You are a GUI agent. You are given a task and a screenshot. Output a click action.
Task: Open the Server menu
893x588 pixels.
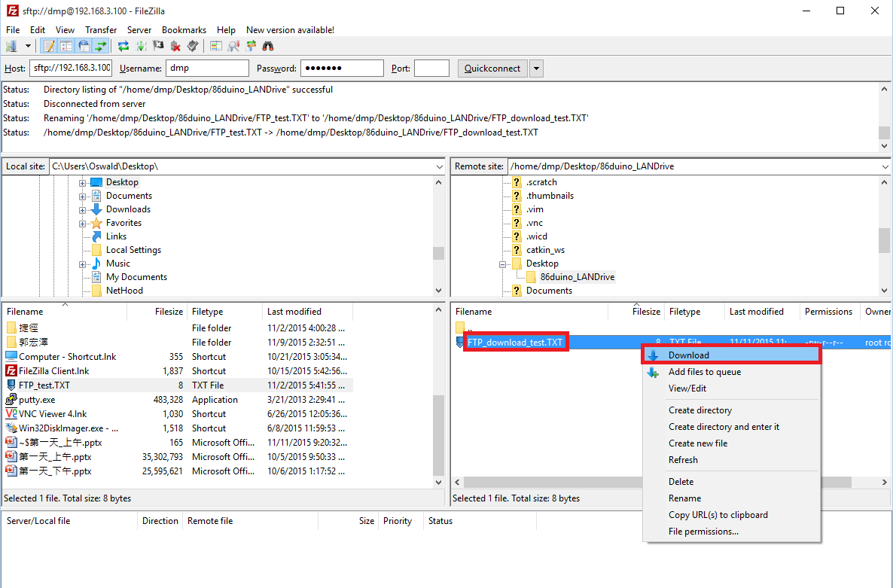click(139, 29)
